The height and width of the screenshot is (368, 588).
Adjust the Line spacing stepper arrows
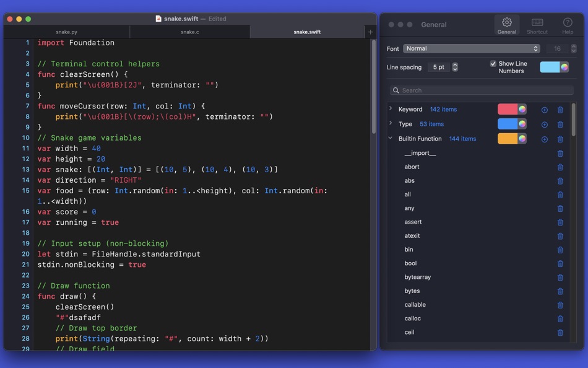point(455,67)
